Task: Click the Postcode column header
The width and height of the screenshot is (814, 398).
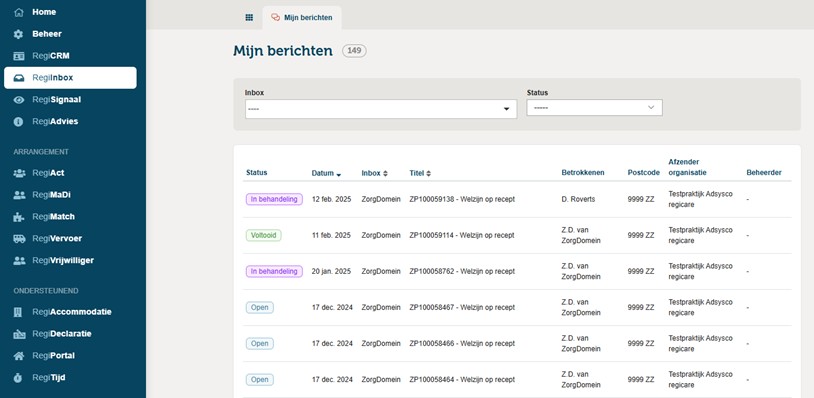Action: pos(643,173)
